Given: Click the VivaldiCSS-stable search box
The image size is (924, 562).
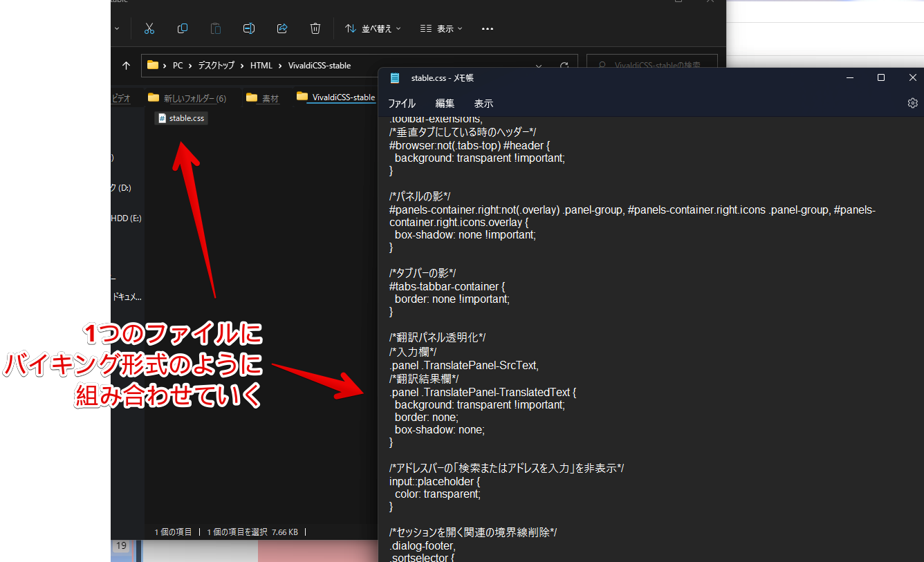Looking at the screenshot, I should pos(652,66).
